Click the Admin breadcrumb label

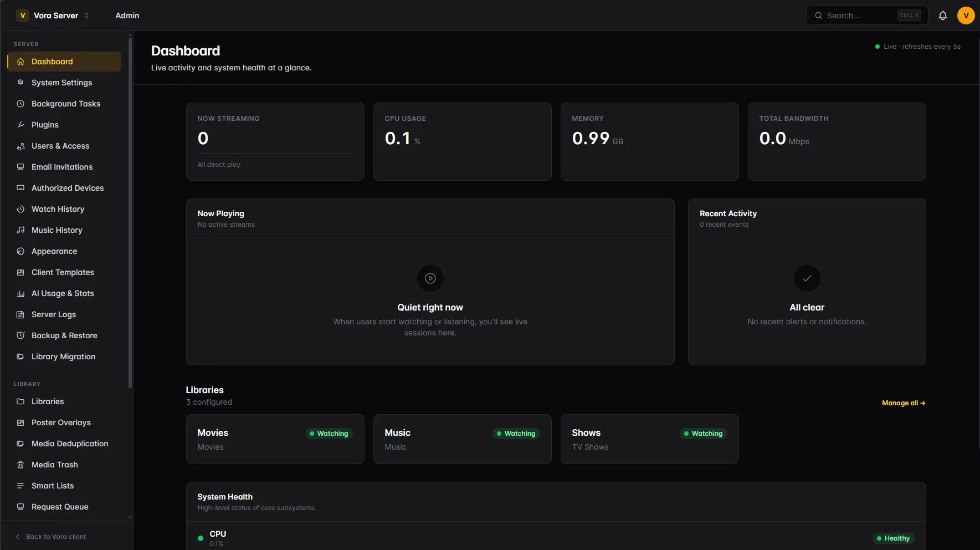(127, 16)
